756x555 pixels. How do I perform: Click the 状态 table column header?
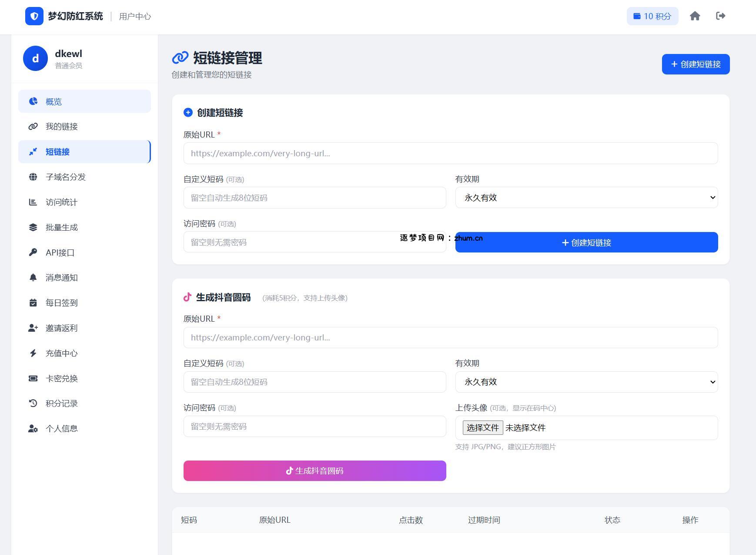(x=612, y=520)
